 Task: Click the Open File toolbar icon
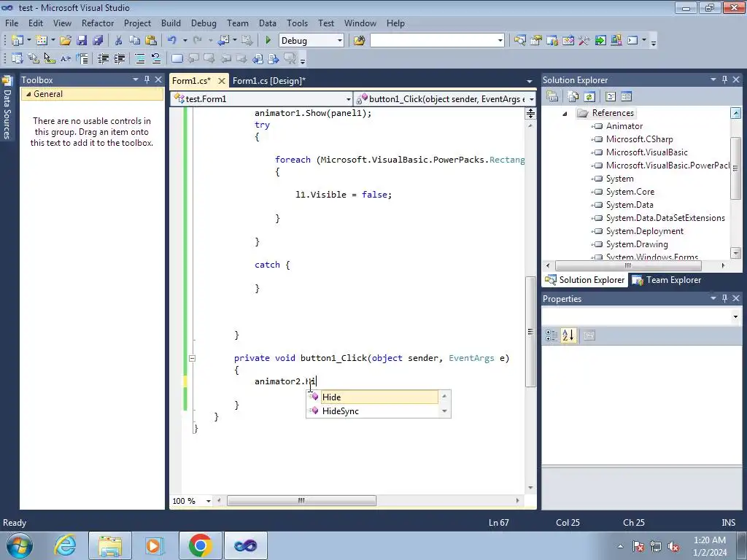[65, 41]
